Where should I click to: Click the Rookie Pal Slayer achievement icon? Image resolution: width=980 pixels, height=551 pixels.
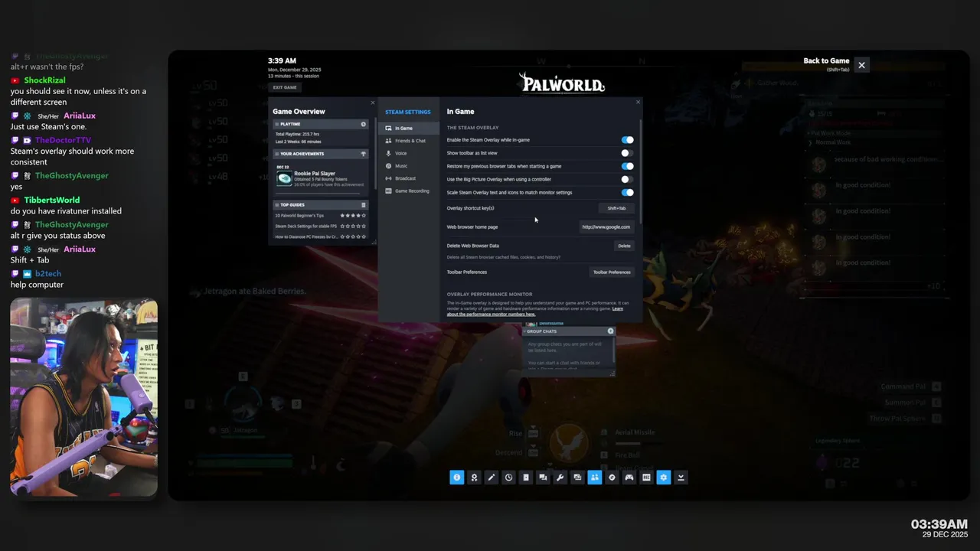284,178
